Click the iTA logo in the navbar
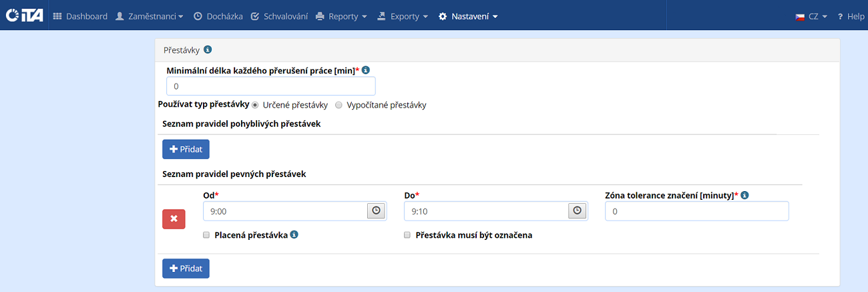This screenshot has height=292, width=868. point(24,15)
